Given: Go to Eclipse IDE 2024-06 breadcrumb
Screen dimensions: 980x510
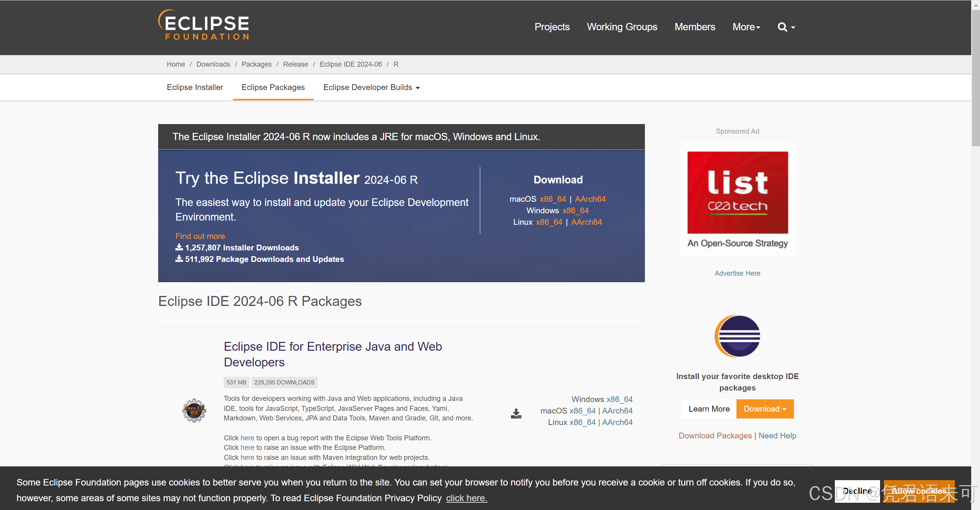Looking at the screenshot, I should [351, 64].
